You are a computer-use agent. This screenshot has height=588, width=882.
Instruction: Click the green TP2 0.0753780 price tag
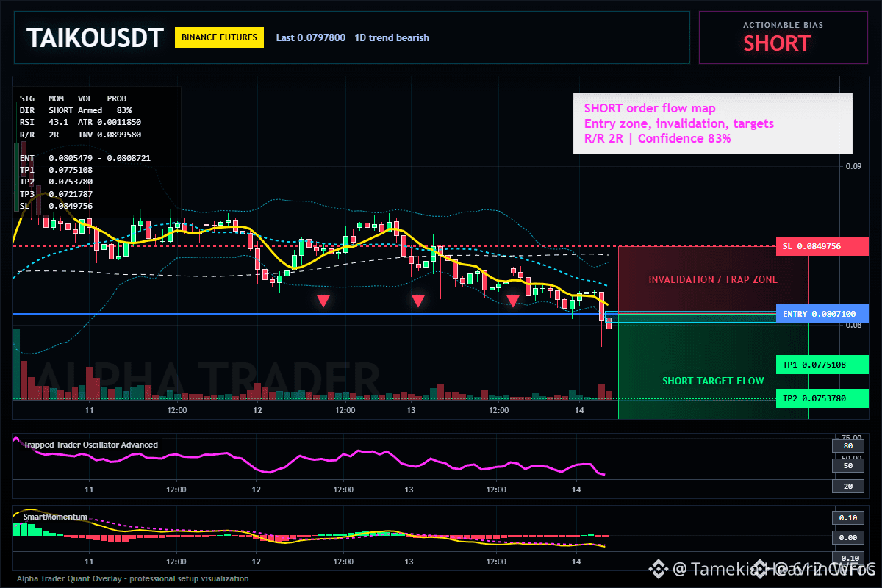[x=822, y=398]
